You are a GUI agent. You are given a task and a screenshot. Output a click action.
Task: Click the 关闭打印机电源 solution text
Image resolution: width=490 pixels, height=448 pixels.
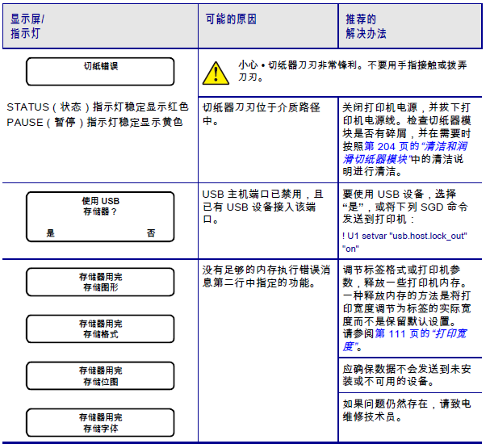[x=407, y=140]
